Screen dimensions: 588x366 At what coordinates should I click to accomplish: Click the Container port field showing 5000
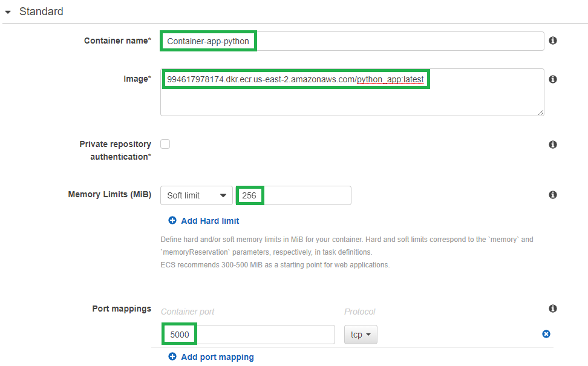click(248, 335)
